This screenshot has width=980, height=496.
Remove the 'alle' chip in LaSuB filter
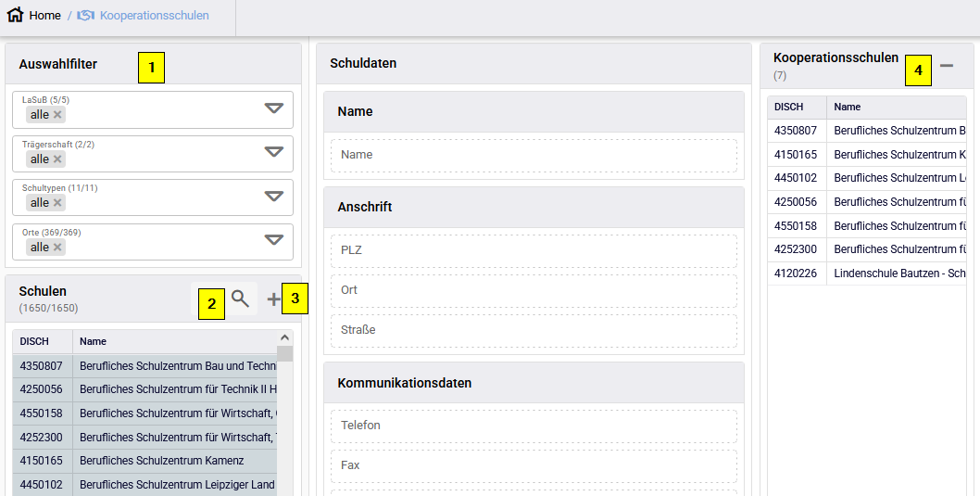coord(57,115)
